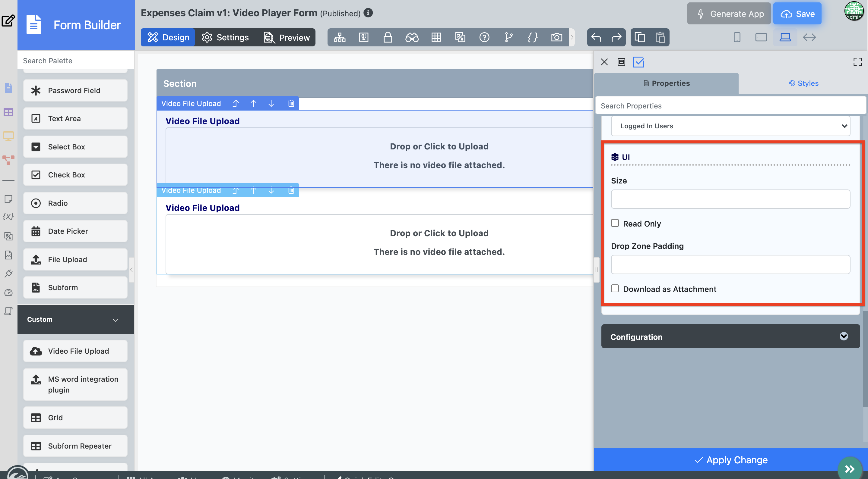The image size is (868, 479).
Task: Tick the Download as Attachment checkbox
Action: 615,289
